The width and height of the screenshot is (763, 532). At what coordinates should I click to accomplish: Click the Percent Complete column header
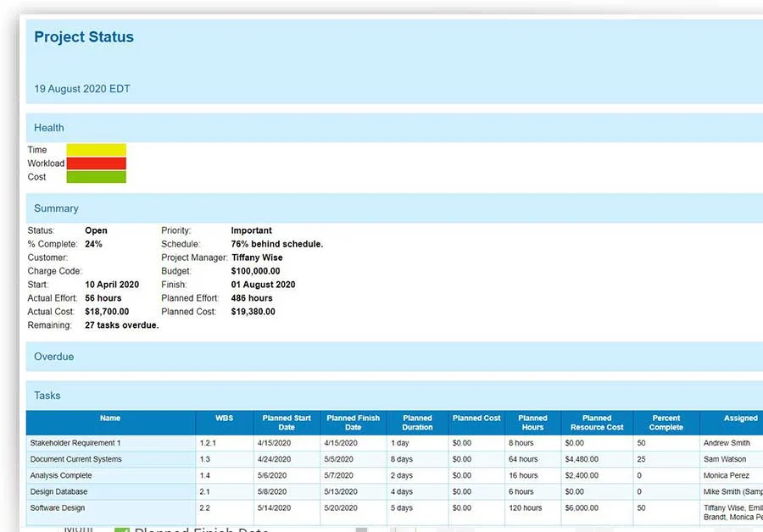click(666, 423)
